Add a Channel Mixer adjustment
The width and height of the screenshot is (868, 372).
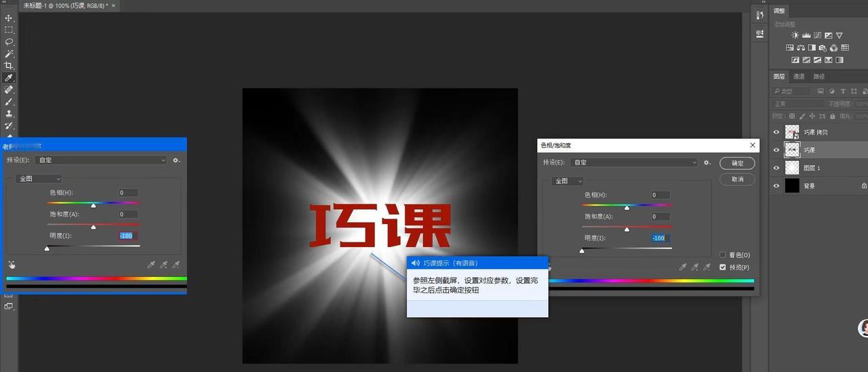point(833,48)
